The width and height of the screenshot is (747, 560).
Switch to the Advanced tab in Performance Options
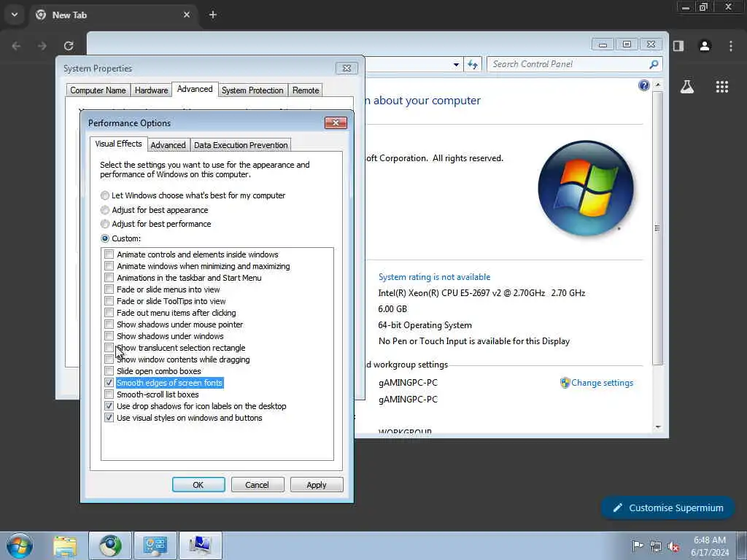pyautogui.click(x=169, y=145)
